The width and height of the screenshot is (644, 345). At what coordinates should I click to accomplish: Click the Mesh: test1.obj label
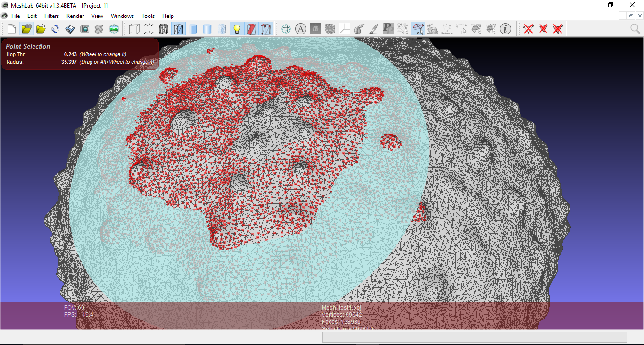pyautogui.click(x=341, y=308)
